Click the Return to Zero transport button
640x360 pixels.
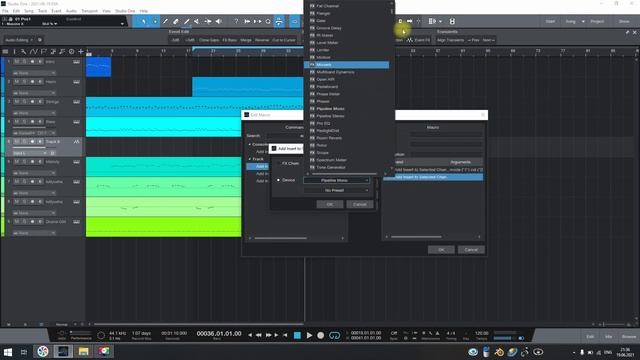point(285,335)
